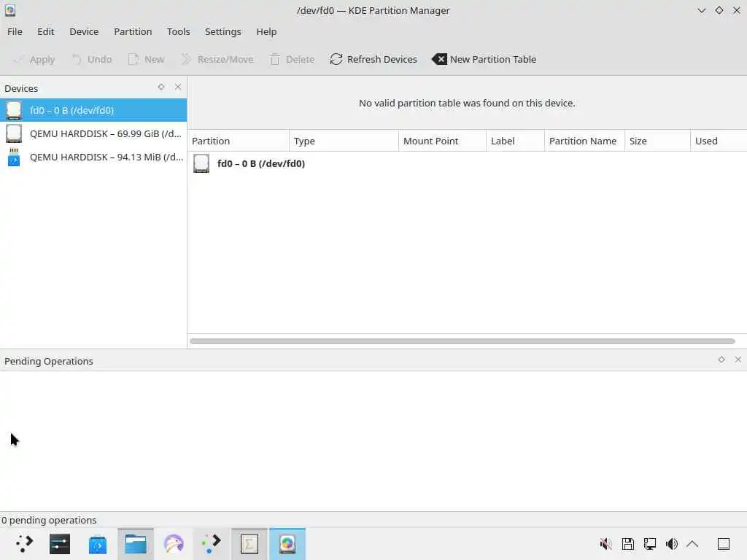Open the Tools menu
The image size is (747, 560).
pyautogui.click(x=178, y=31)
